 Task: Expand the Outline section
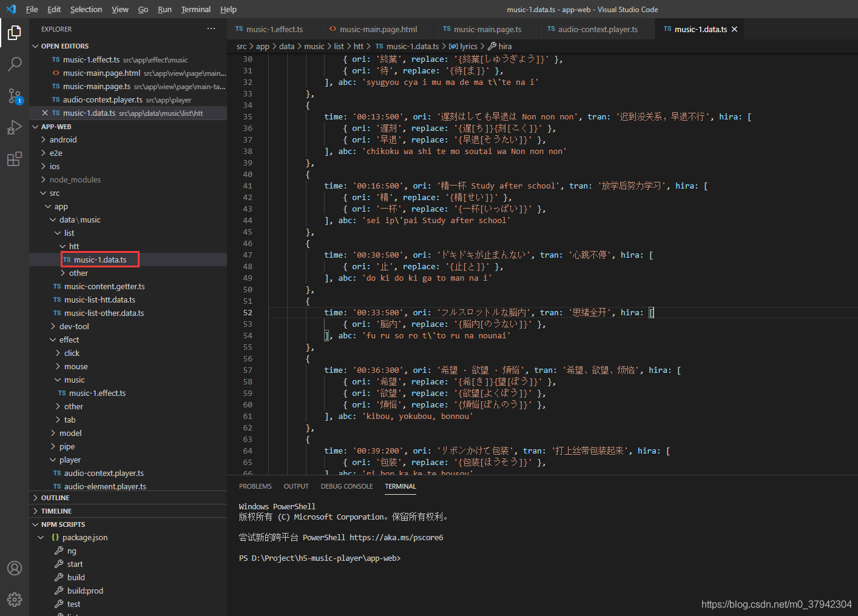coord(35,498)
